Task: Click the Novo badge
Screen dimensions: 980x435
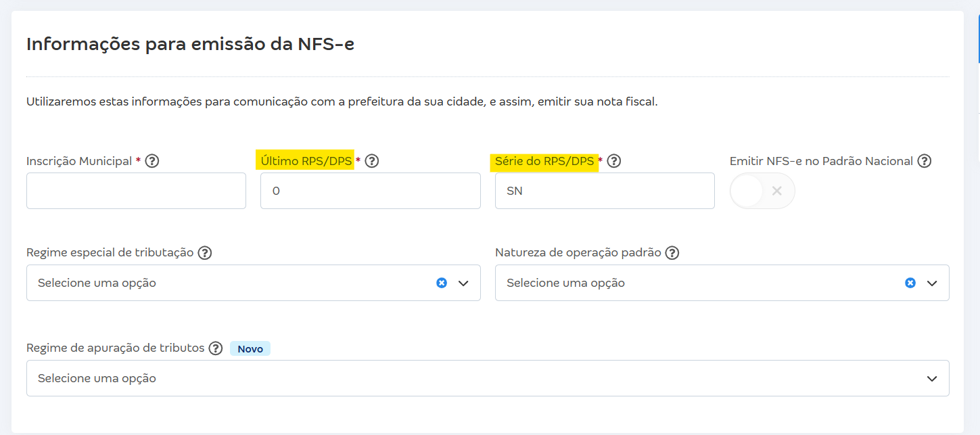Action: point(250,348)
